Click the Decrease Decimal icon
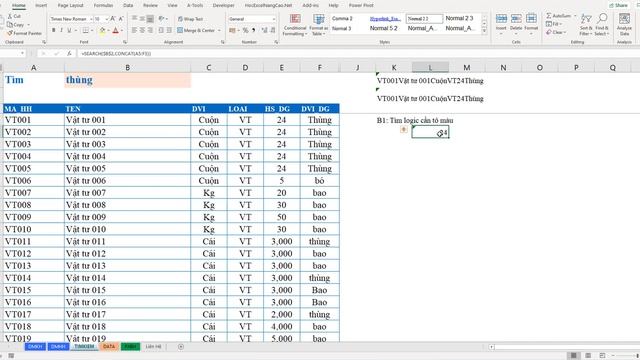 coord(272,31)
